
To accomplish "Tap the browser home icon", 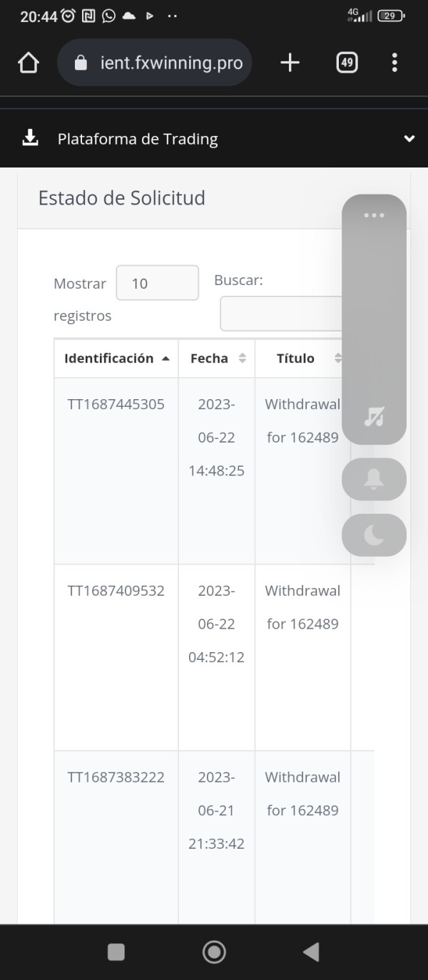I will point(28,63).
